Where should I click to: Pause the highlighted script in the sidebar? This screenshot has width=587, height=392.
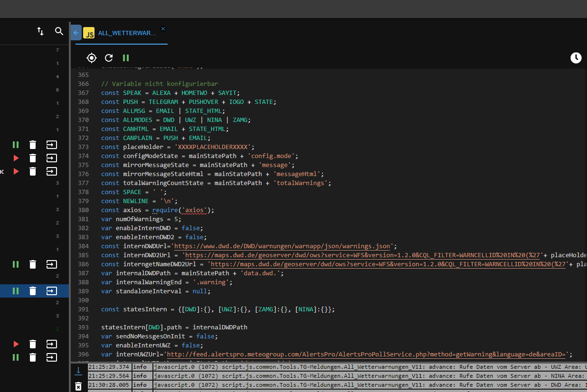click(16, 291)
